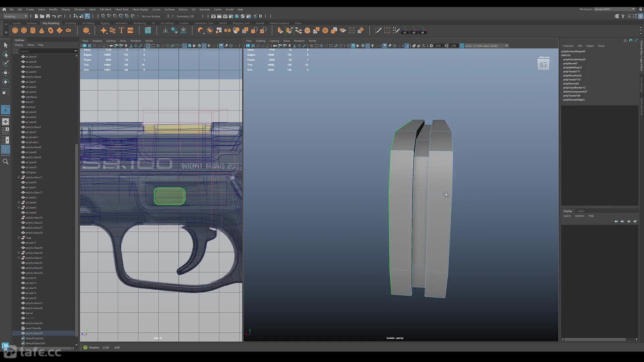Click the Undo arrow in the status line

click(54, 16)
